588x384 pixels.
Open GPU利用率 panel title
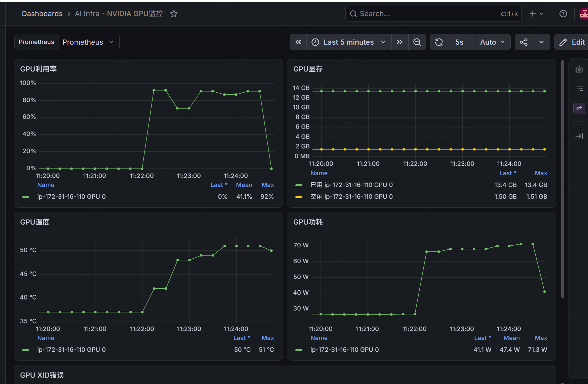(38, 69)
